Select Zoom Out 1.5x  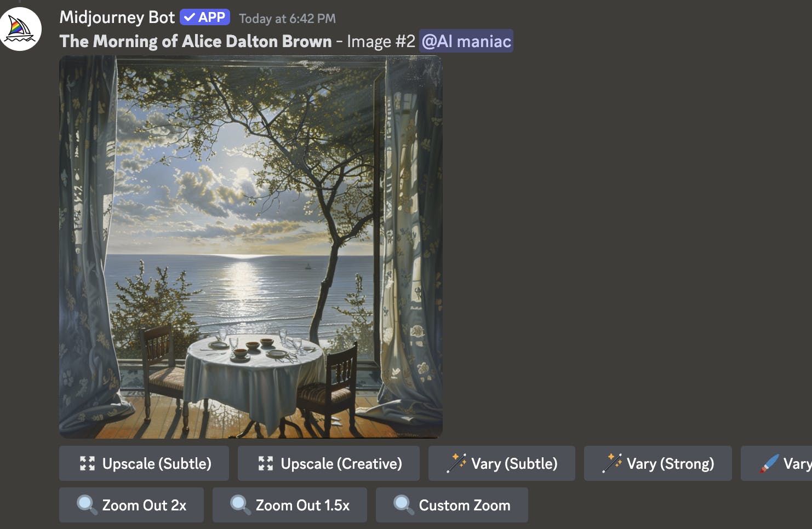290,505
